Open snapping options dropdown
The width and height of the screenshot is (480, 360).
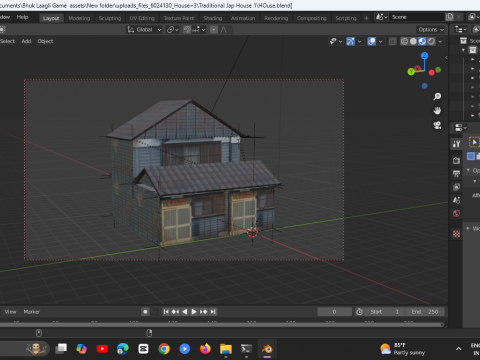click(199, 30)
